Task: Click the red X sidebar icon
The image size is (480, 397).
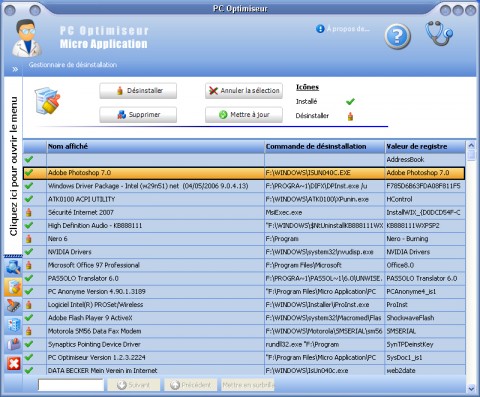Action: [x=14, y=363]
